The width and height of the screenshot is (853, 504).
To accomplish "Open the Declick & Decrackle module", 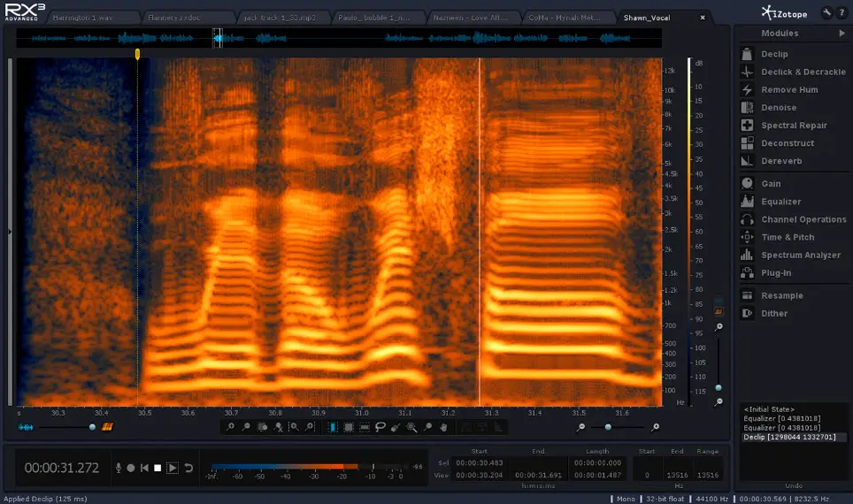I will pos(792,72).
